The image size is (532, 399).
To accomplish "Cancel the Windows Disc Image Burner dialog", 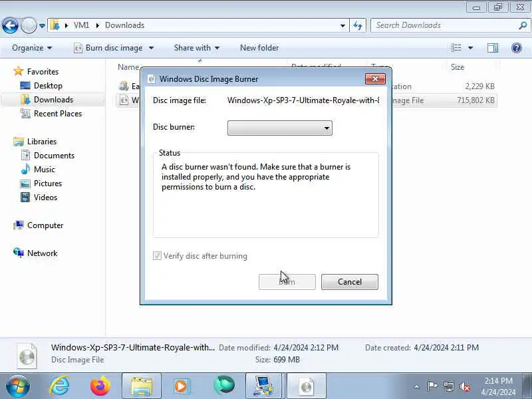I will coord(350,282).
